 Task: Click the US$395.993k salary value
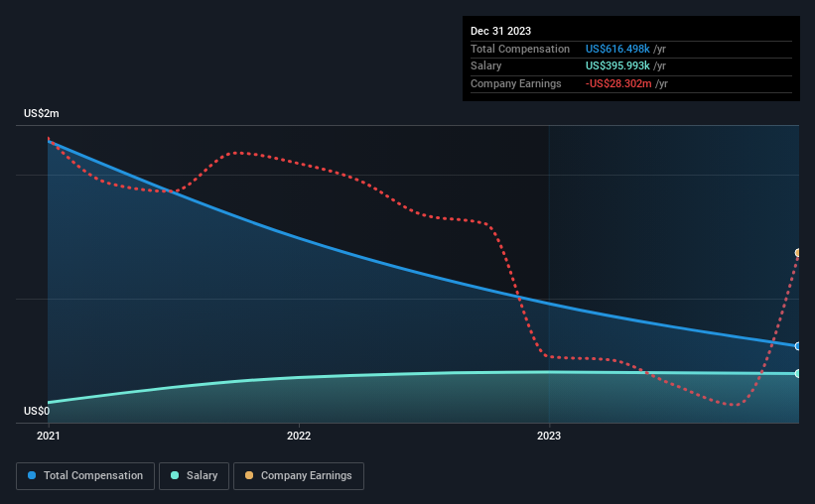coord(617,66)
